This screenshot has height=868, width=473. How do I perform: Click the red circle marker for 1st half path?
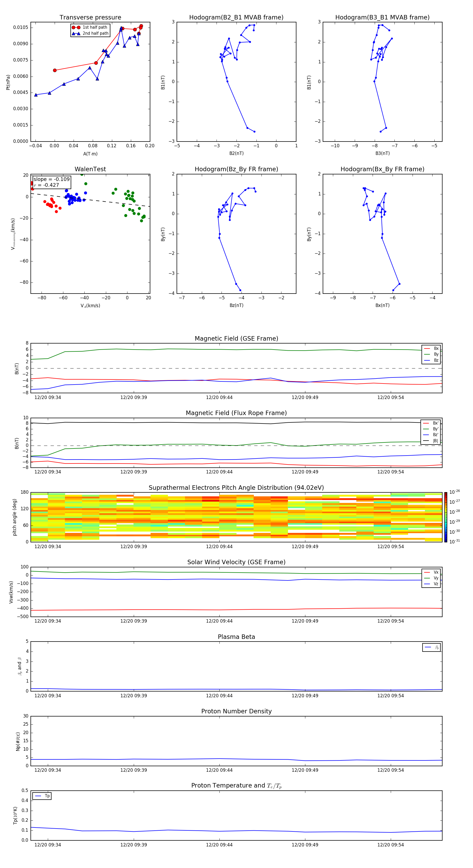point(76,27)
